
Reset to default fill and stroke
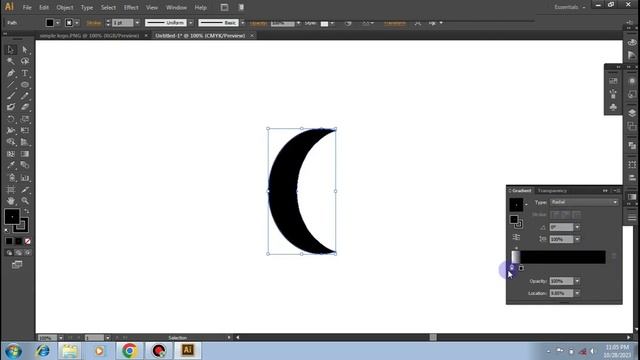(6, 231)
